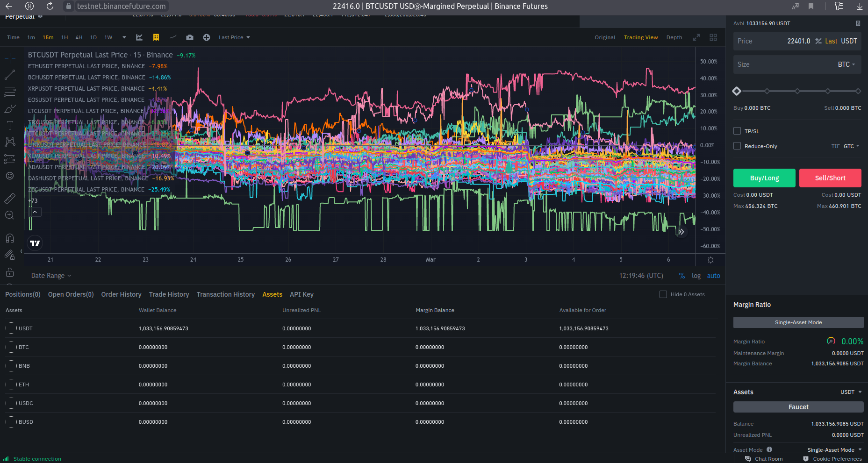
Task: Open the calculator icon
Action: (x=858, y=23)
